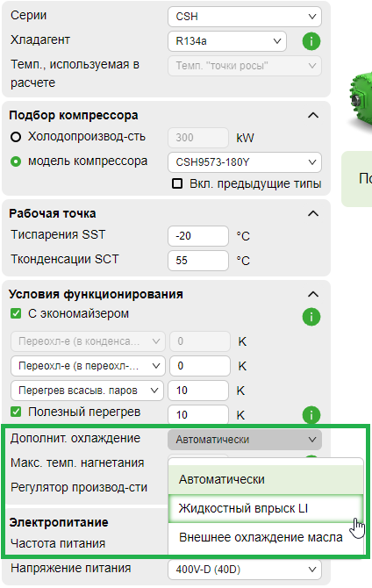
Task: Open Напряжение питания dropdown 400V-D (40D)
Action: (245, 570)
